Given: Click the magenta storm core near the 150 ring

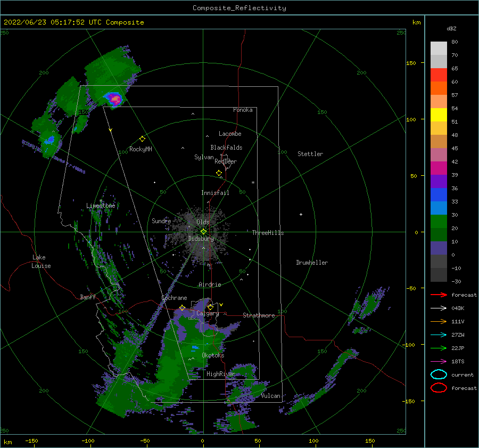Looking at the screenshot, I should [115, 99].
